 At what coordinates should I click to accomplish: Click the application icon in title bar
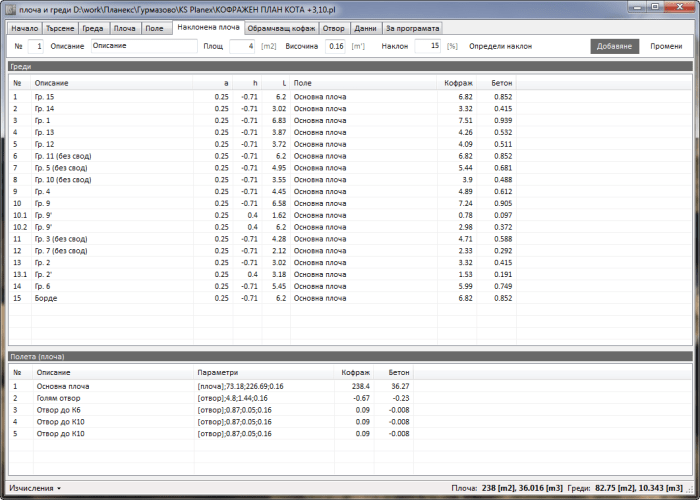pyautogui.click(x=9, y=8)
